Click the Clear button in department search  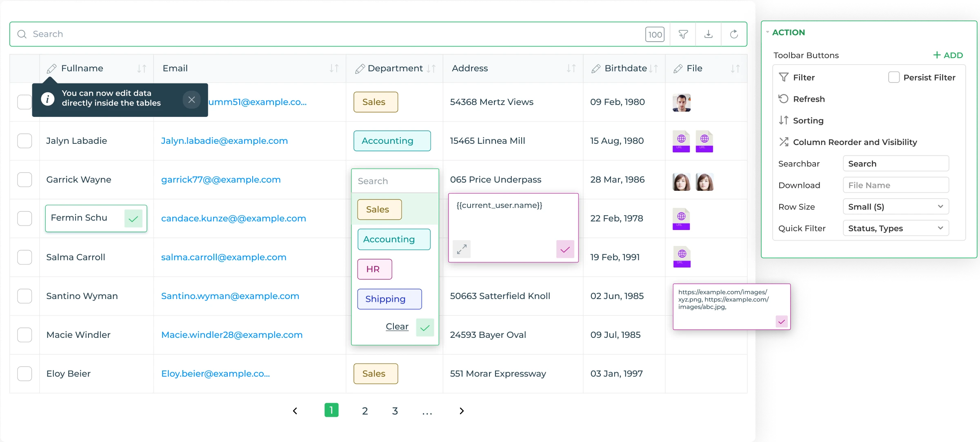pyautogui.click(x=397, y=326)
